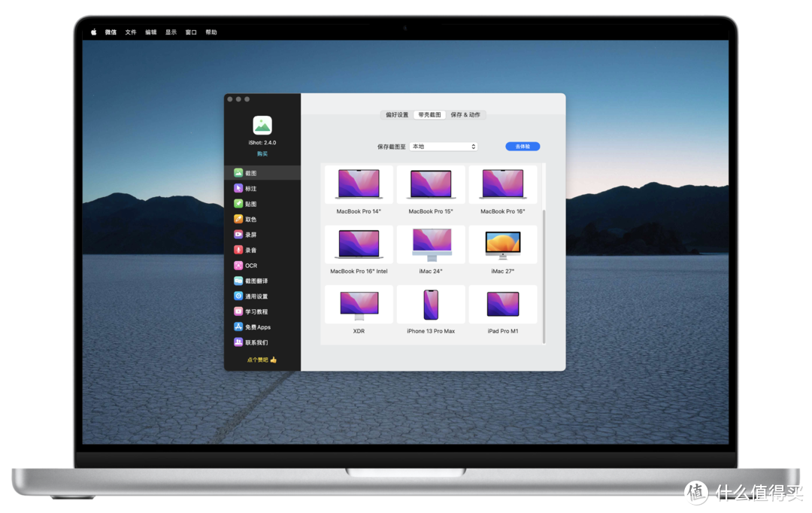Open the 通用设置 general settings icon
This screenshot has height=513, width=812.
238,296
